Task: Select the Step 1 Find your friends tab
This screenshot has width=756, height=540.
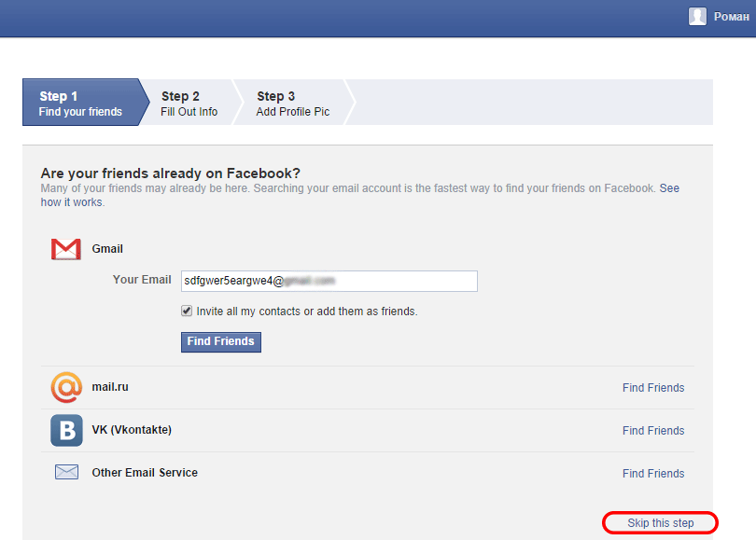Action: coord(79,103)
